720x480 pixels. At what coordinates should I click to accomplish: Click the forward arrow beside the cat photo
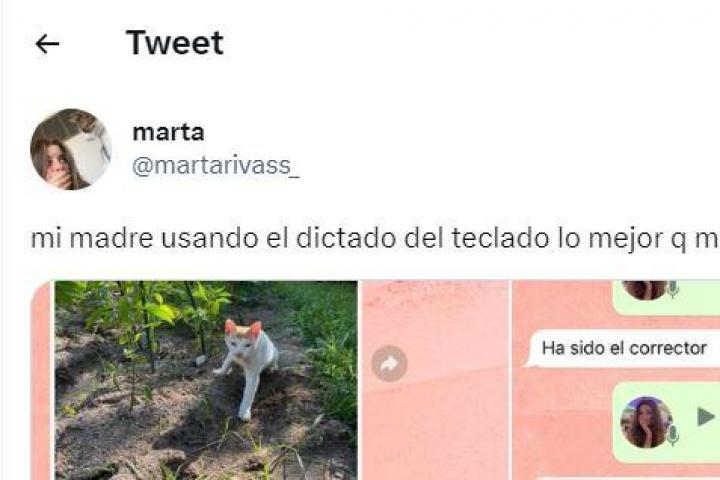pos(389,364)
